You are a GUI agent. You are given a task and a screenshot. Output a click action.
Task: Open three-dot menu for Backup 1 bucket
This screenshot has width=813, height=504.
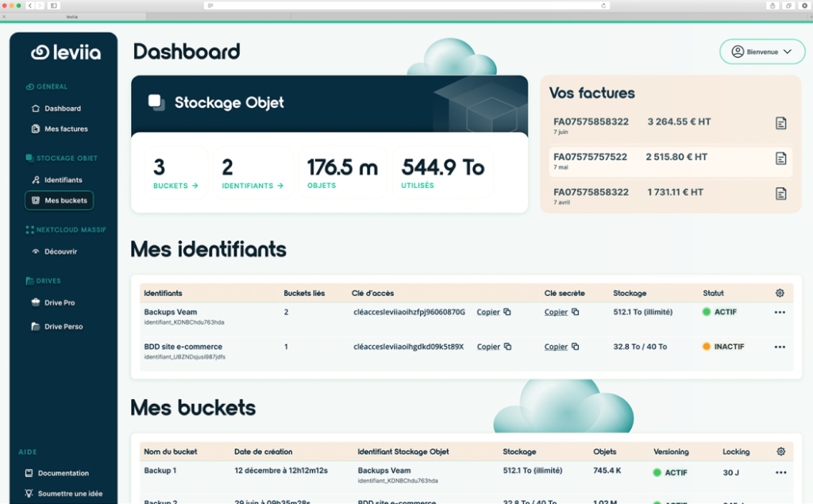click(780, 472)
